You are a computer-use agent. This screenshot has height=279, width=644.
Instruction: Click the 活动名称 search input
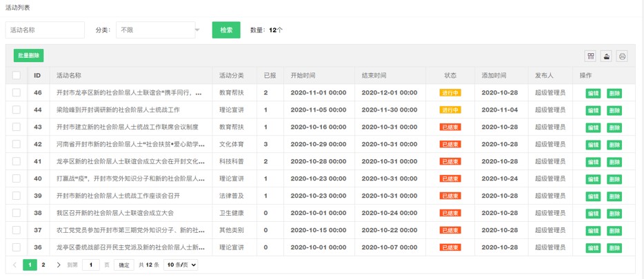pyautogui.click(x=45, y=30)
